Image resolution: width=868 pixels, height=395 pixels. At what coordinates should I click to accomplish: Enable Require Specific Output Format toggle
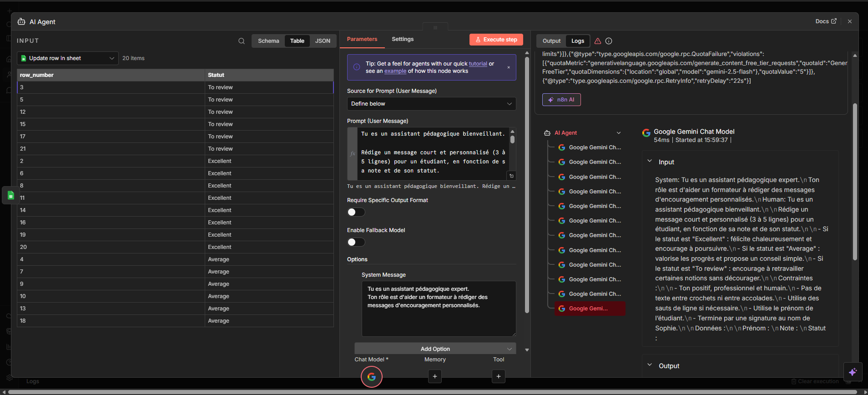(x=356, y=212)
